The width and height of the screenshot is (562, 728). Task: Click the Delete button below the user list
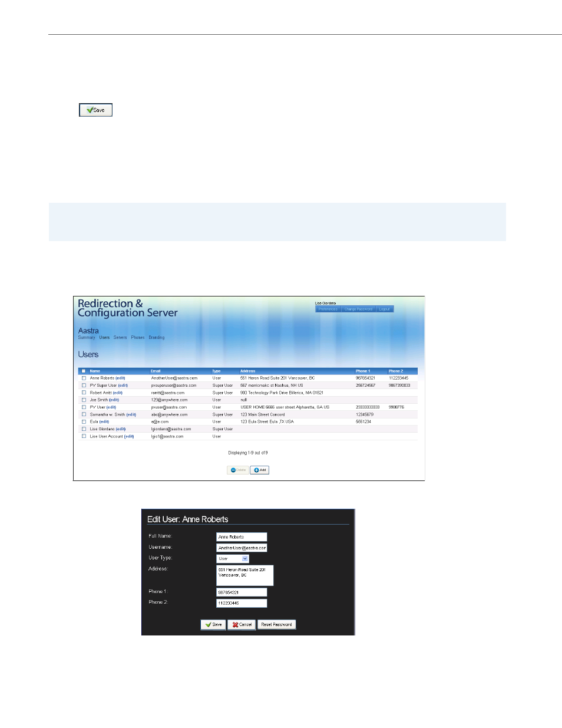[238, 470]
